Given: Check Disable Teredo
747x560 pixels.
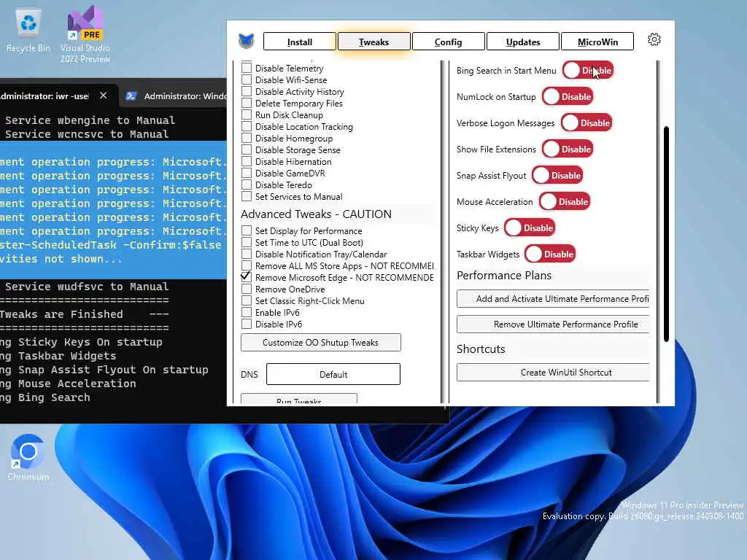Looking at the screenshot, I should [x=247, y=184].
